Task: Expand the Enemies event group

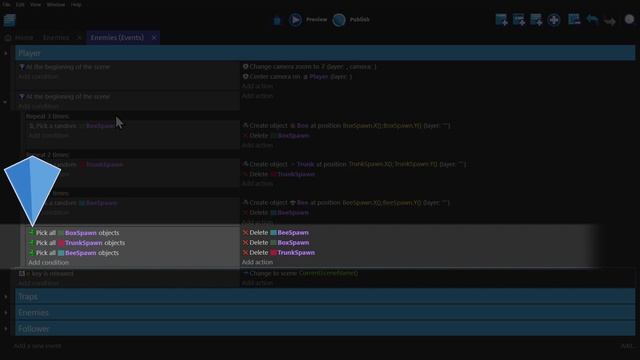Action: click(6, 313)
